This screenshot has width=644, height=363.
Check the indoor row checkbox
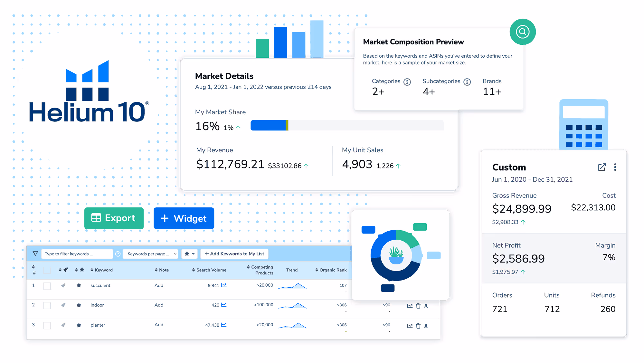coord(47,306)
